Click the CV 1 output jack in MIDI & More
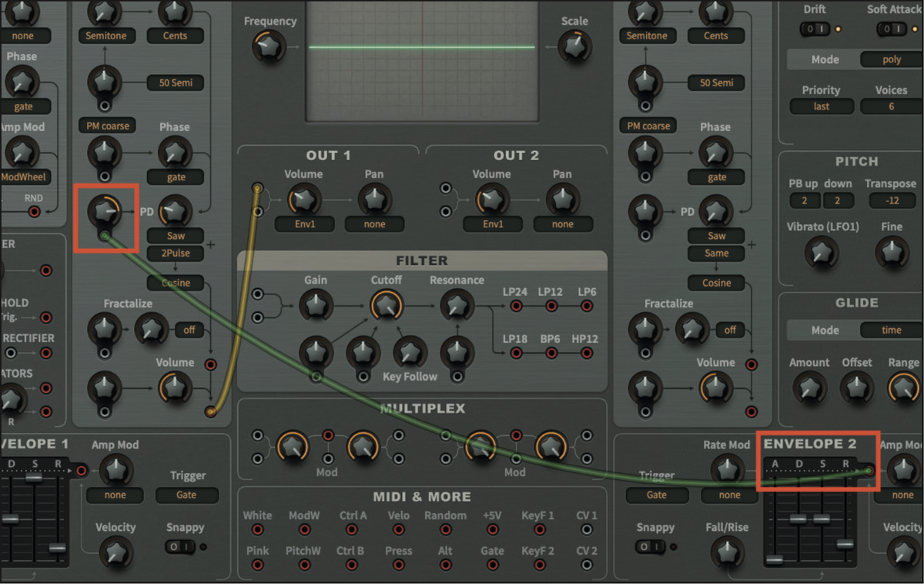This screenshot has height=584, width=924. (x=585, y=531)
